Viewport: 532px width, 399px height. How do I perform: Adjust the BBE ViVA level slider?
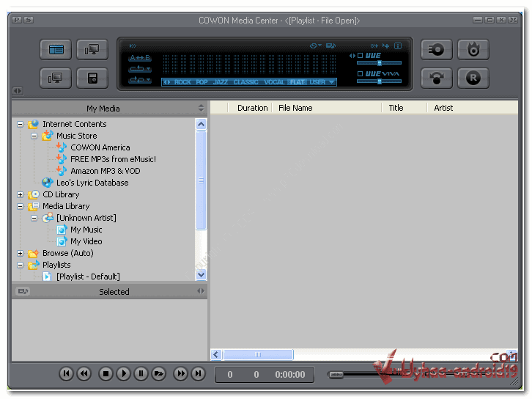(x=379, y=81)
